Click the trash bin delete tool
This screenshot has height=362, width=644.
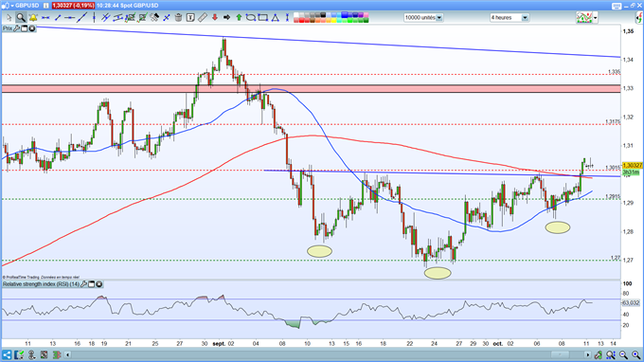coord(178,18)
